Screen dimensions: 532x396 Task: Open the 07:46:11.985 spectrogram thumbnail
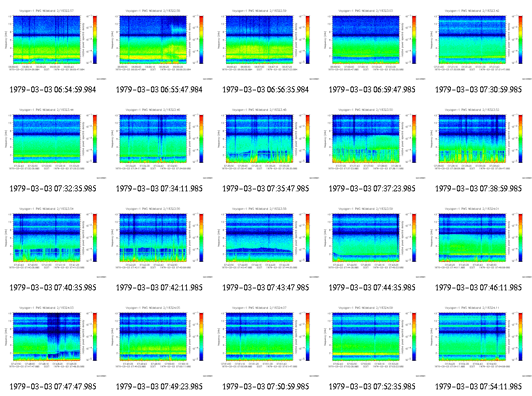tap(478, 242)
